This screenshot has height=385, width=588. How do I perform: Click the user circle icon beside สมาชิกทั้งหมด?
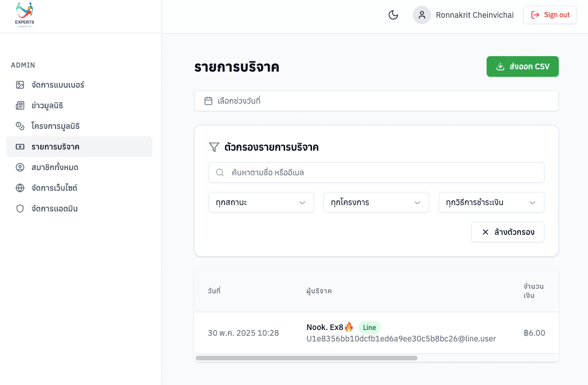[20, 167]
